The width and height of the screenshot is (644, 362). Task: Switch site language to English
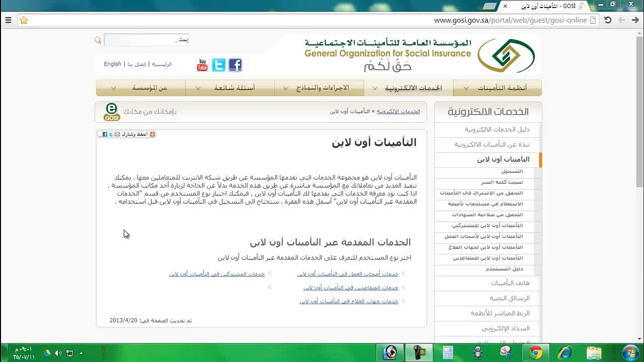(x=113, y=64)
